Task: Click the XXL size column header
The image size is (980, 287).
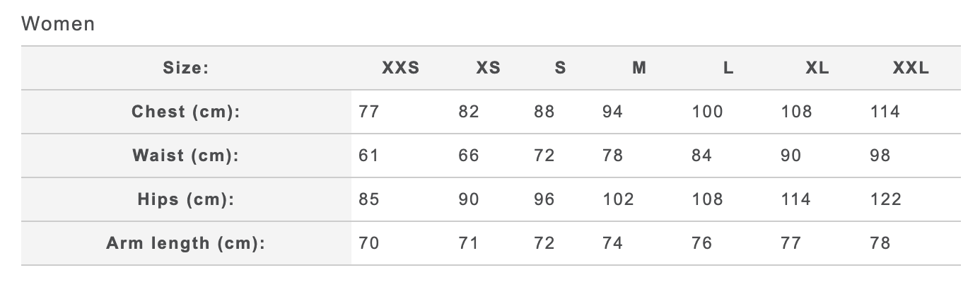Action: pyautogui.click(x=911, y=69)
